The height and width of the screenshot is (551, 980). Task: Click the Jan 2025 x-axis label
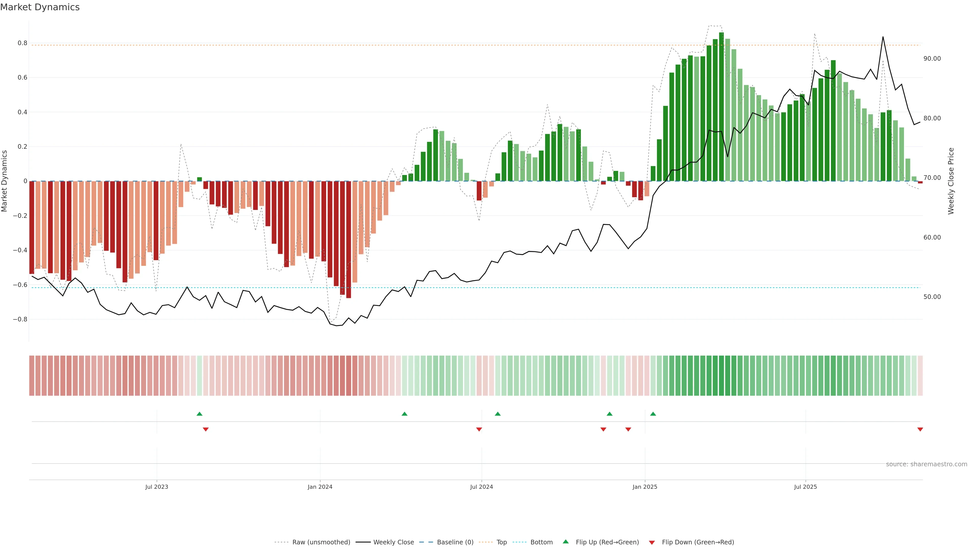click(644, 487)
